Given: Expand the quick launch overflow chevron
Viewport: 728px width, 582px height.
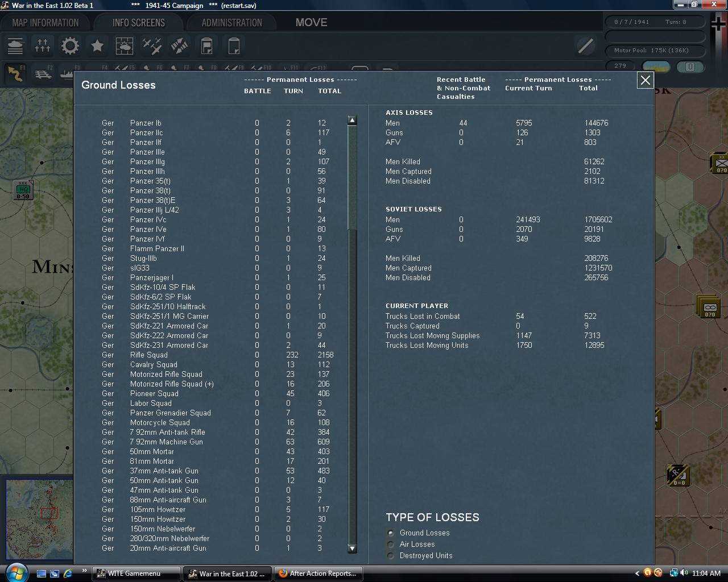Looking at the screenshot, I should (85, 571).
